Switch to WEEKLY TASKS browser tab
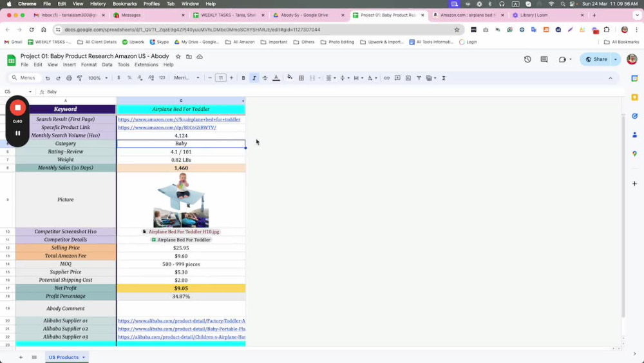 (228, 15)
